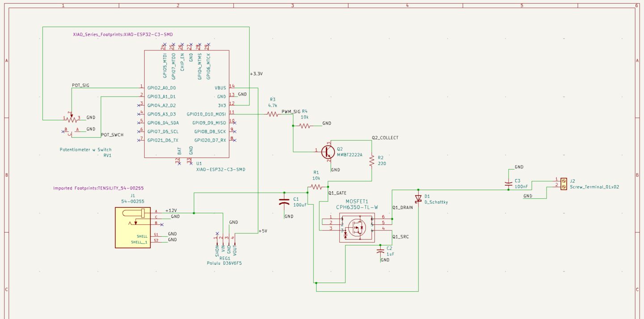The width and height of the screenshot is (644, 319).
Task: Select the D1 Schottky diode symbol
Action: point(418,198)
